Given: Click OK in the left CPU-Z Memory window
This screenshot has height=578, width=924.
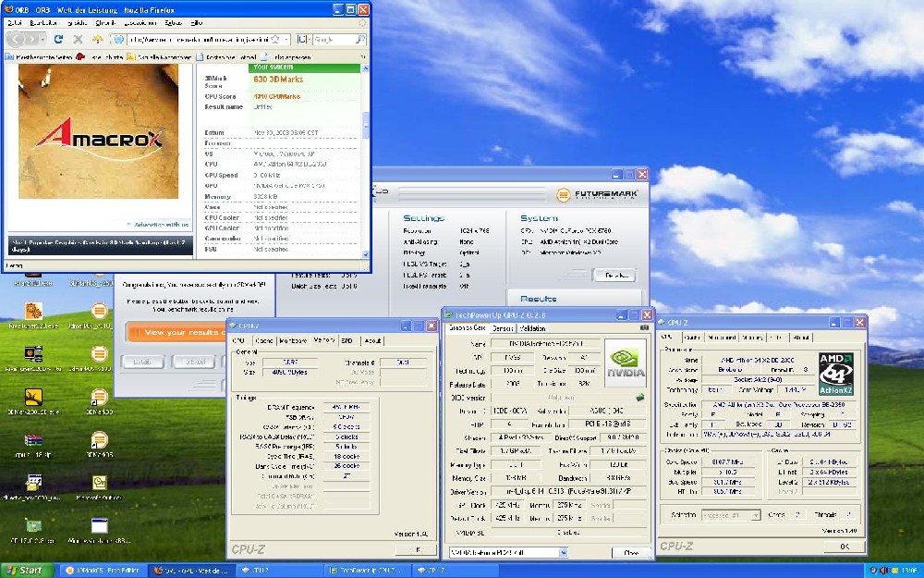Looking at the screenshot, I should (x=418, y=549).
